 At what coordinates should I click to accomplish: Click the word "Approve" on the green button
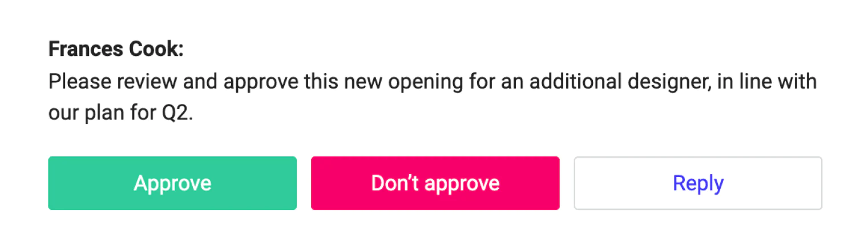[x=172, y=184]
